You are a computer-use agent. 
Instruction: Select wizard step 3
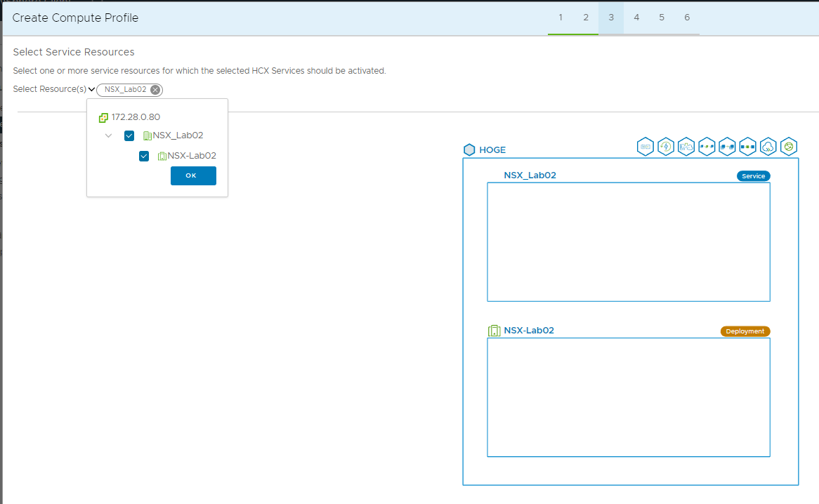pyautogui.click(x=611, y=18)
